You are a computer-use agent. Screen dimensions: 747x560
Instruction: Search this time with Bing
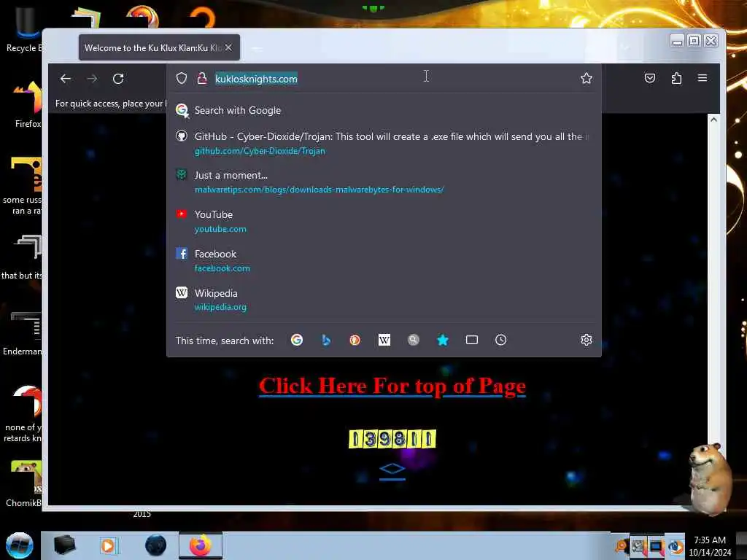pos(326,340)
